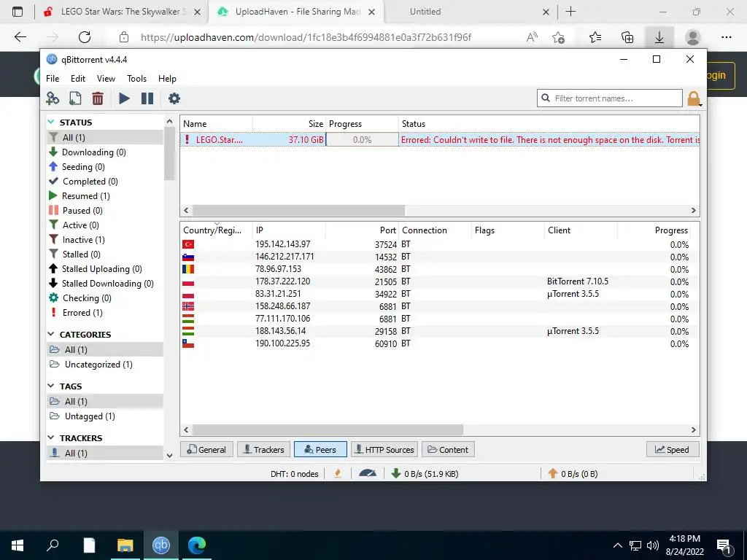This screenshot has width=747, height=560.
Task: Select the Seeding (0) filter
Action: pos(105,167)
